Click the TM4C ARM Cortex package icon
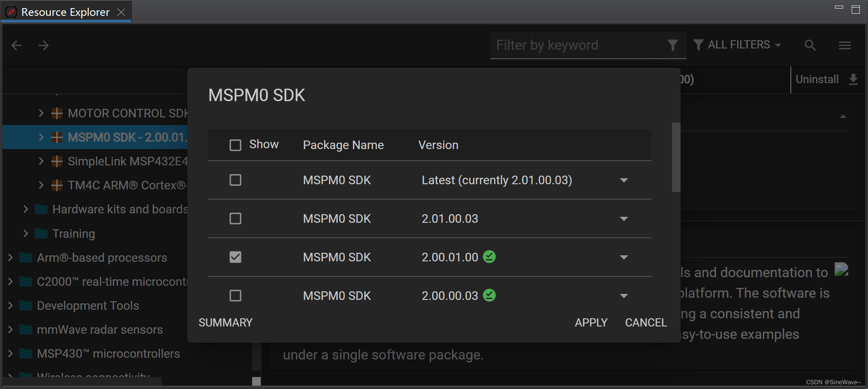Screen dimensions: 868x389 [x=57, y=185]
